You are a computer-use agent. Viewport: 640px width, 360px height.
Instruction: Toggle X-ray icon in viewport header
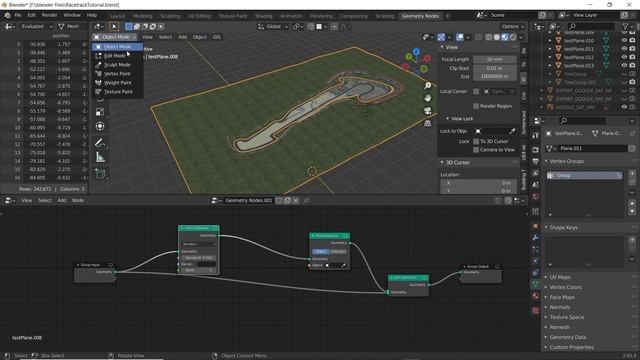point(478,37)
